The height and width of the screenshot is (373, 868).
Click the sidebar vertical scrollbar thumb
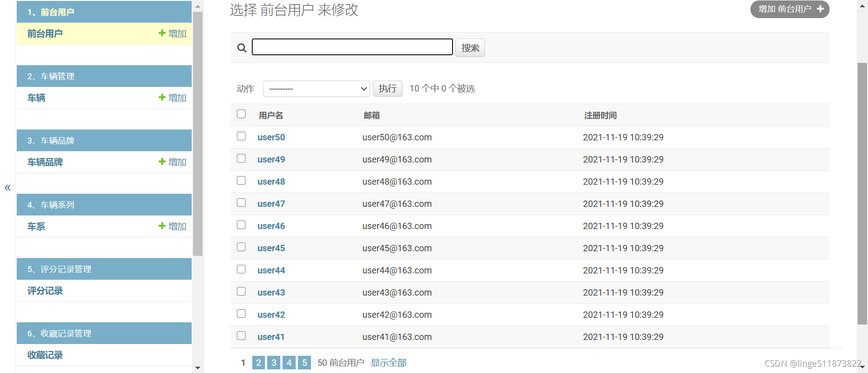coord(198,134)
